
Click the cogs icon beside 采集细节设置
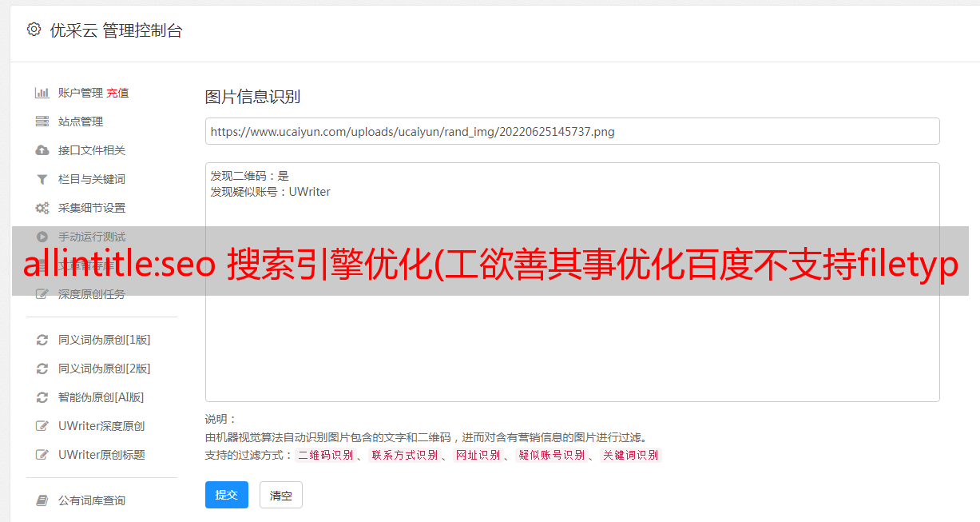pyautogui.click(x=42, y=208)
